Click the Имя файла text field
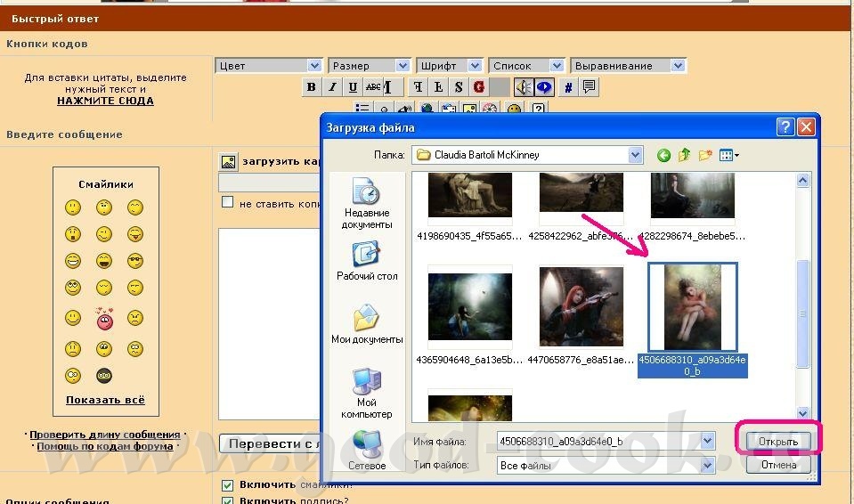The height and width of the screenshot is (504, 854). (598, 441)
